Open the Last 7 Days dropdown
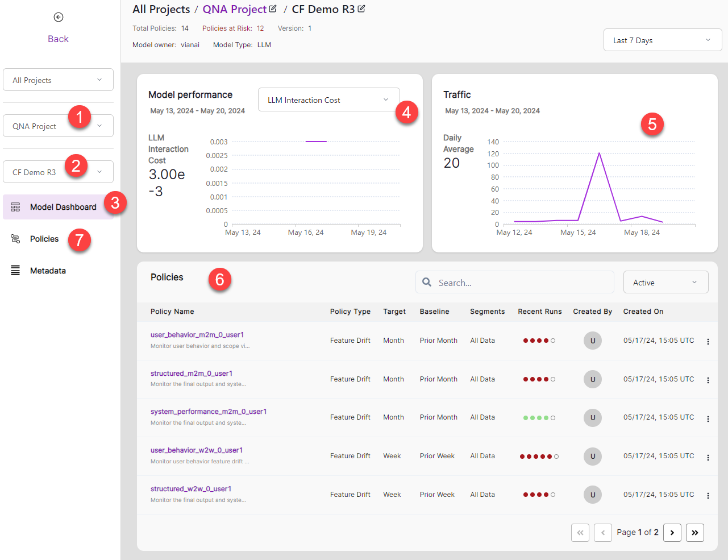The image size is (728, 560). 662,40
